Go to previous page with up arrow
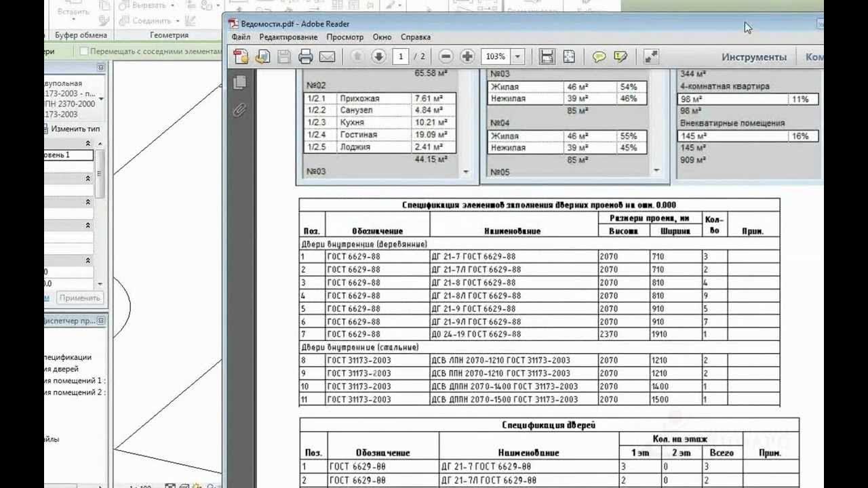 click(357, 56)
